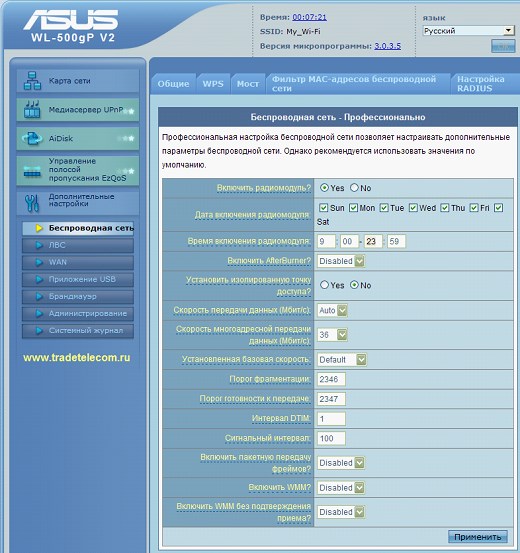Open the AiDisk icon
The width and height of the screenshot is (520, 553).
[x=32, y=138]
